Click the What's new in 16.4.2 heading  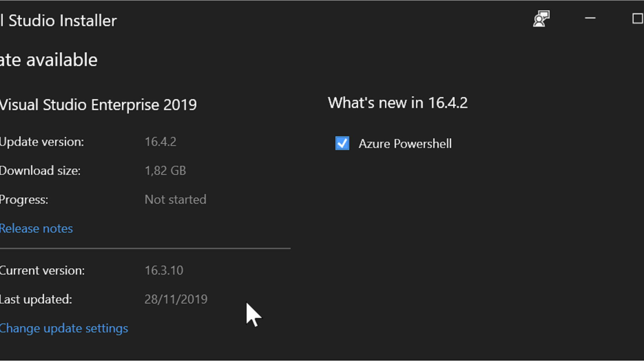(x=397, y=103)
